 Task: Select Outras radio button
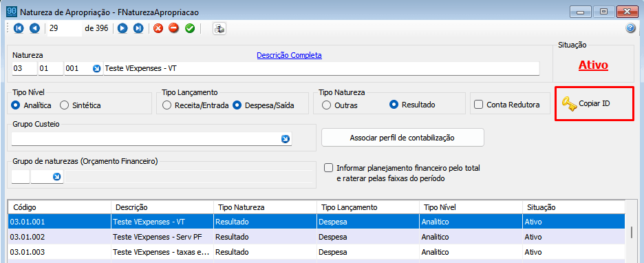point(327,105)
